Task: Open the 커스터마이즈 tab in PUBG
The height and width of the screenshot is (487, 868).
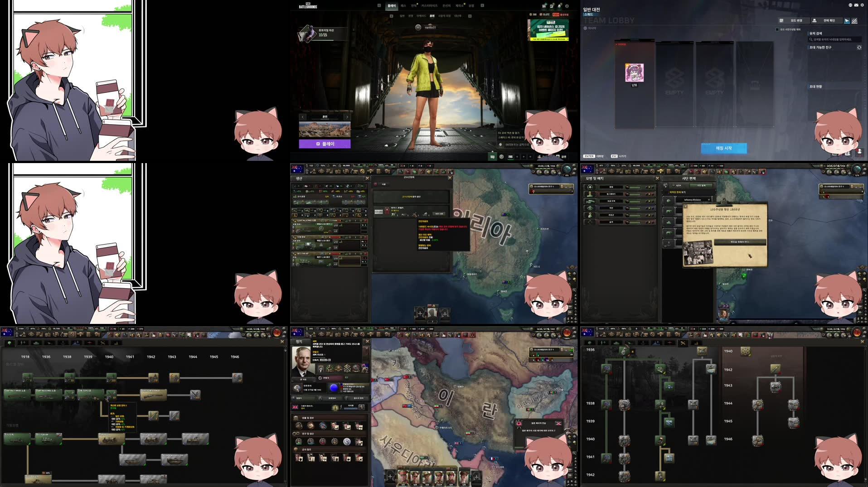Action: (x=429, y=6)
